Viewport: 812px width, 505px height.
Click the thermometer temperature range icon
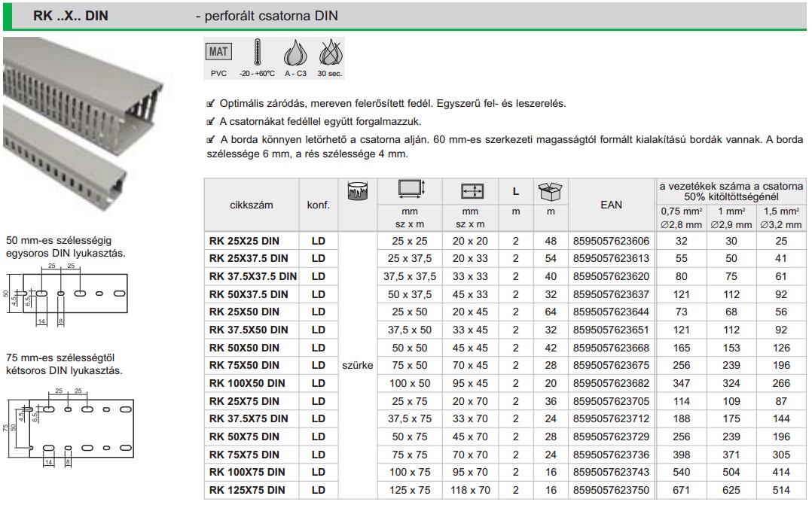257,53
